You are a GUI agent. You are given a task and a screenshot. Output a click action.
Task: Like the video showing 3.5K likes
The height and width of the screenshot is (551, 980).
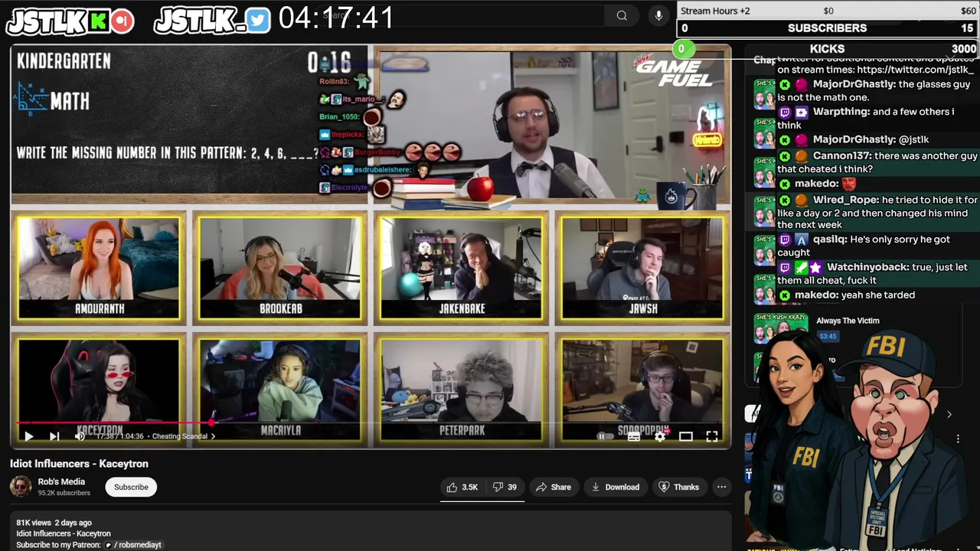[462, 487]
